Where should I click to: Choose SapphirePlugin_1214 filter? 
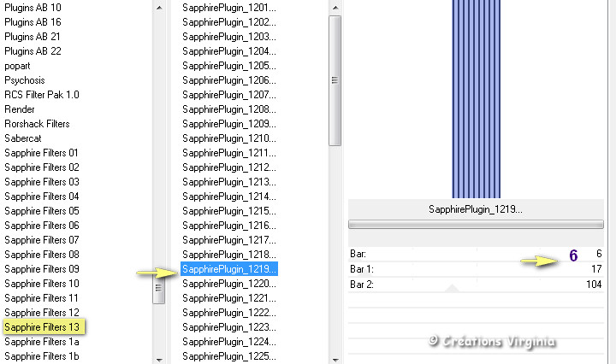tap(229, 197)
